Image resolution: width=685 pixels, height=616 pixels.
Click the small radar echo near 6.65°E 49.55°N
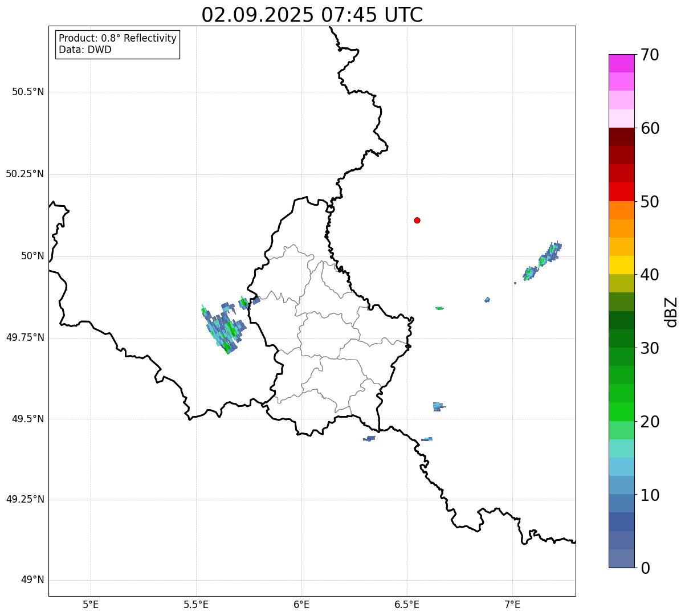pyautogui.click(x=438, y=406)
